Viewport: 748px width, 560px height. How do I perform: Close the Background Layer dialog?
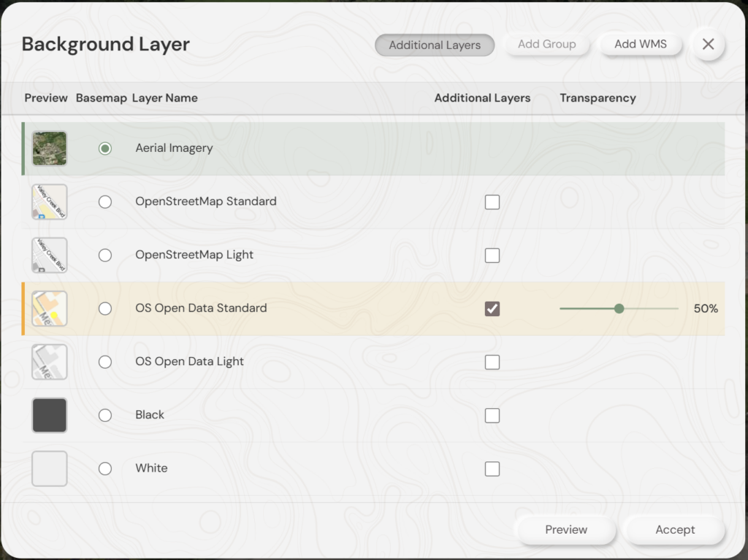708,45
